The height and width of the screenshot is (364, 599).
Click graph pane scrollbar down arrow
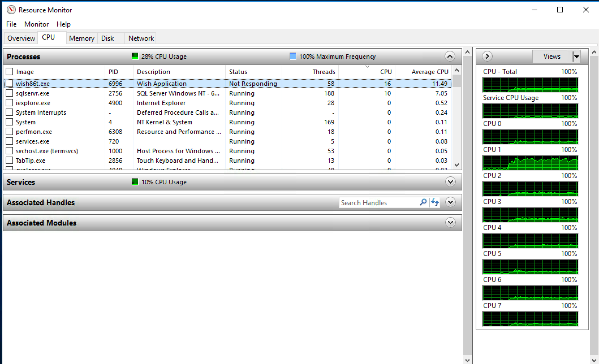pyautogui.click(x=594, y=360)
